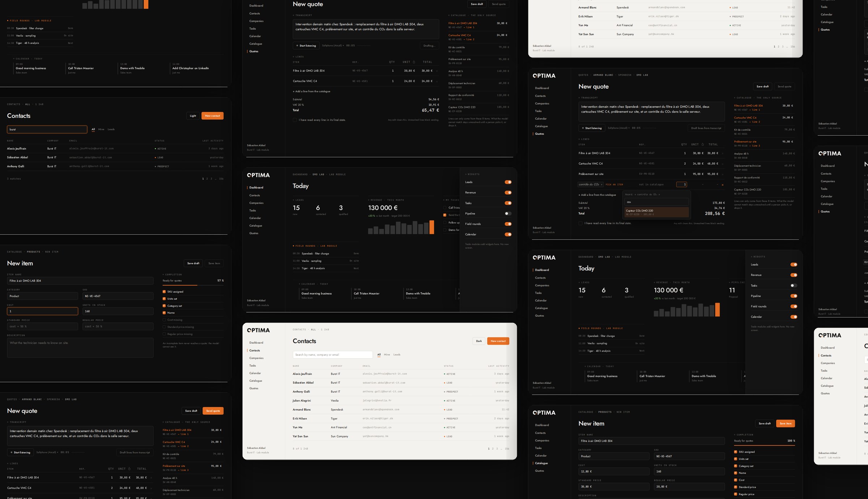Click Julien Alegrini row in light Contacts list
Screen dimensions: 868x499
[401, 401]
